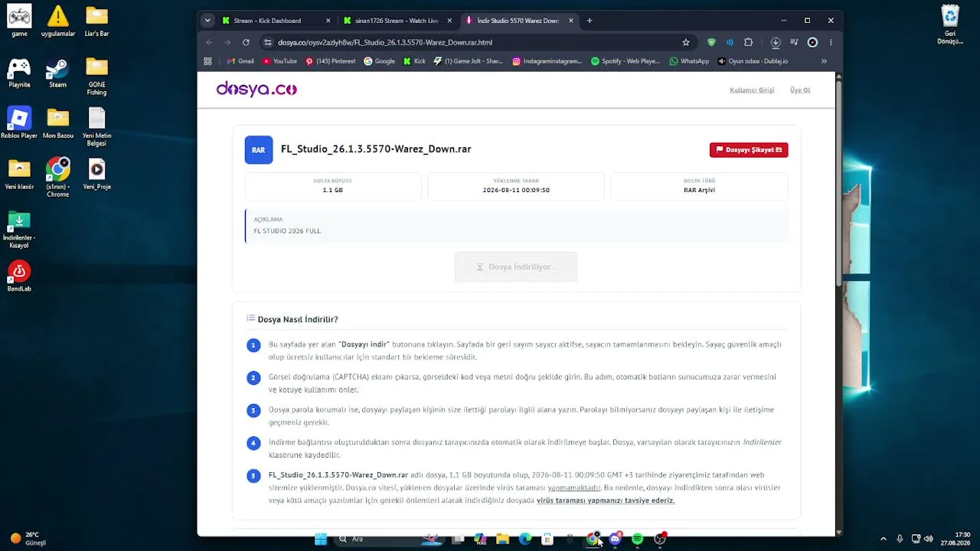Select the Geri Dönüşüm recycle bin icon

tap(950, 24)
